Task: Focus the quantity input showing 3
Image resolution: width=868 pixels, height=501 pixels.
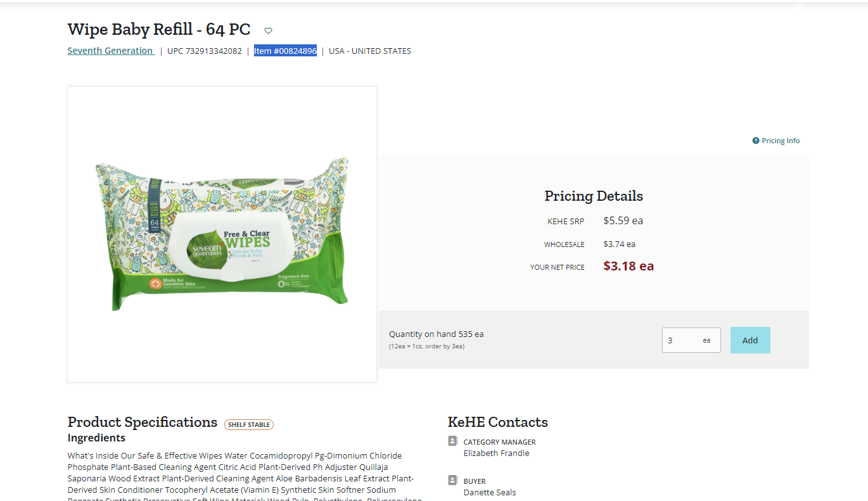Action: point(691,340)
